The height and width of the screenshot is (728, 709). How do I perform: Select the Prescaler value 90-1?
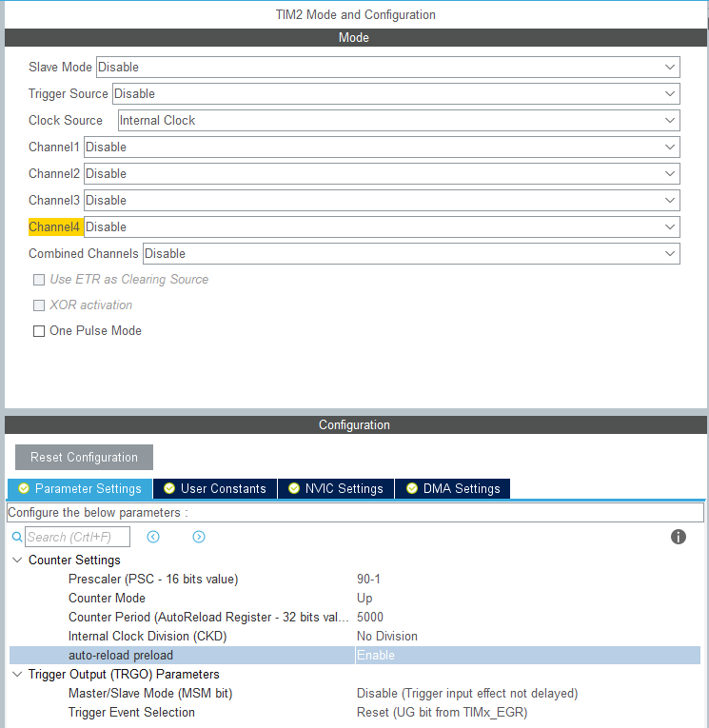click(368, 579)
